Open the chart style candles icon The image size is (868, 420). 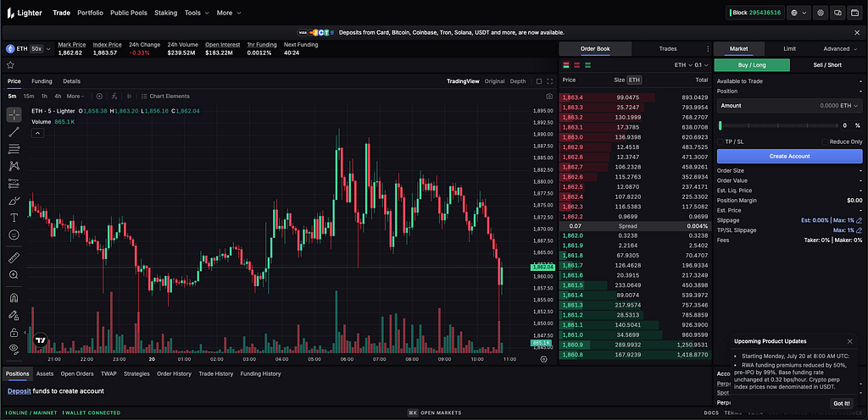point(129,97)
